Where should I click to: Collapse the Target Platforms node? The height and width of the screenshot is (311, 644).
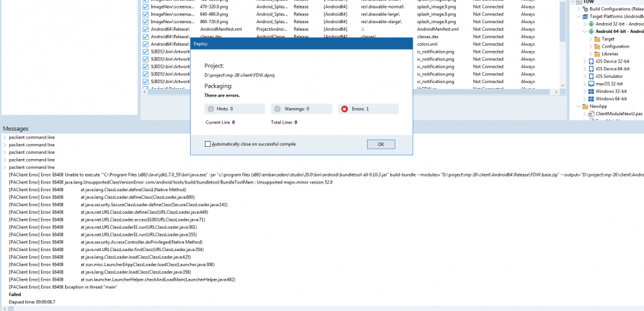[x=579, y=17]
